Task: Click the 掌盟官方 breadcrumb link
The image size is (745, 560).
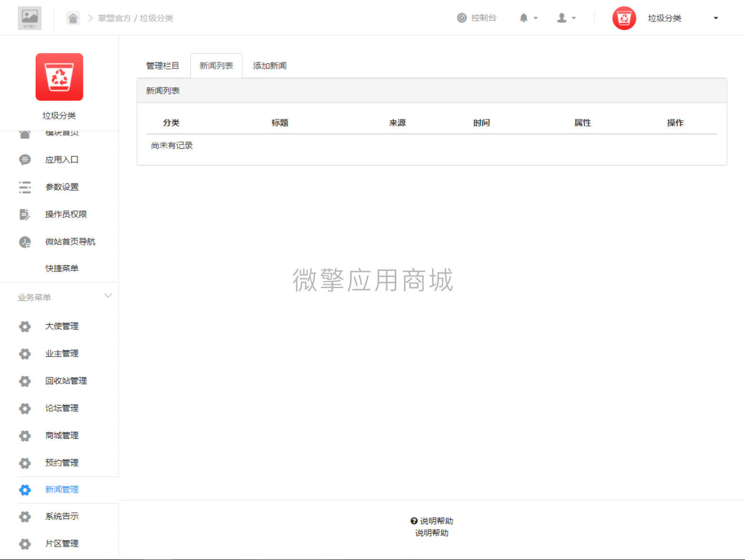Action: pos(115,18)
